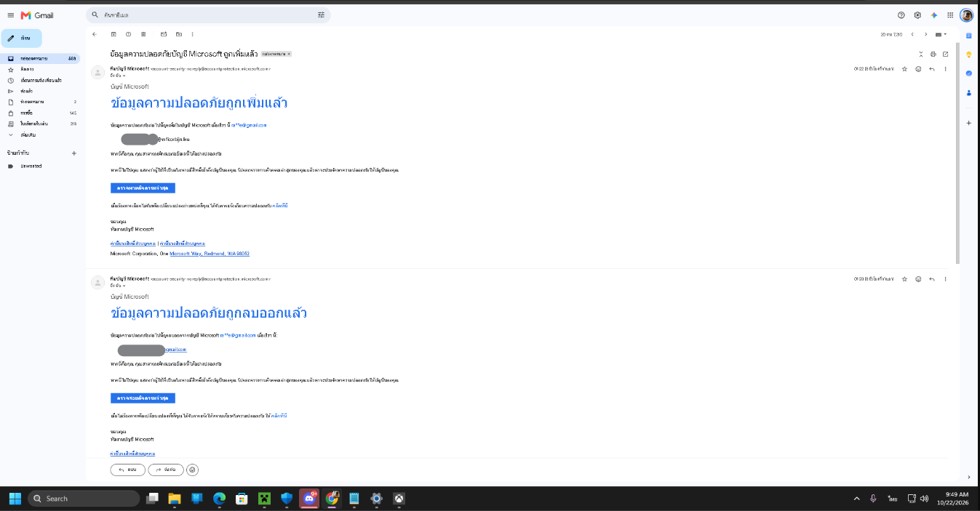Screen dimensions: 980x511
Task: Star the first Microsoft message
Action: (904, 69)
